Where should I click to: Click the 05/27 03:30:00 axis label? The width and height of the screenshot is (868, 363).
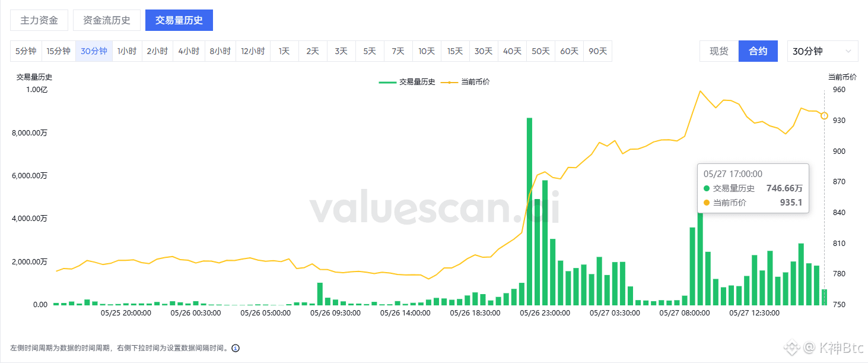point(615,313)
